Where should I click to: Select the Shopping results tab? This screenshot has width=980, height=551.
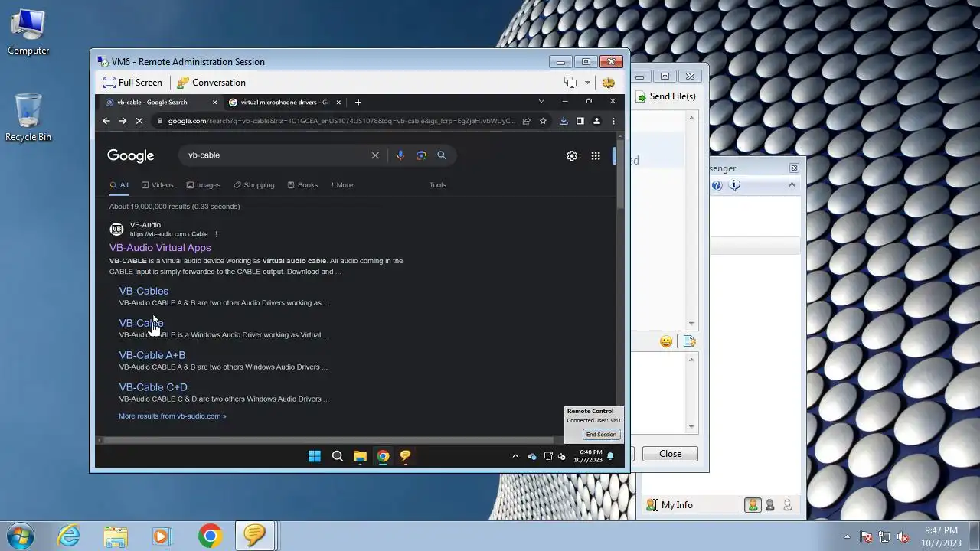tap(254, 185)
